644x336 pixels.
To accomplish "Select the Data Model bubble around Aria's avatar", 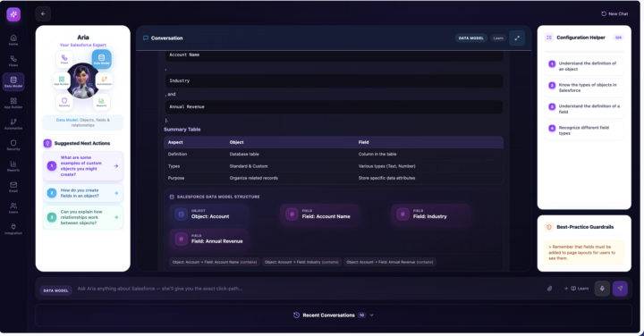I will tap(101, 59).
